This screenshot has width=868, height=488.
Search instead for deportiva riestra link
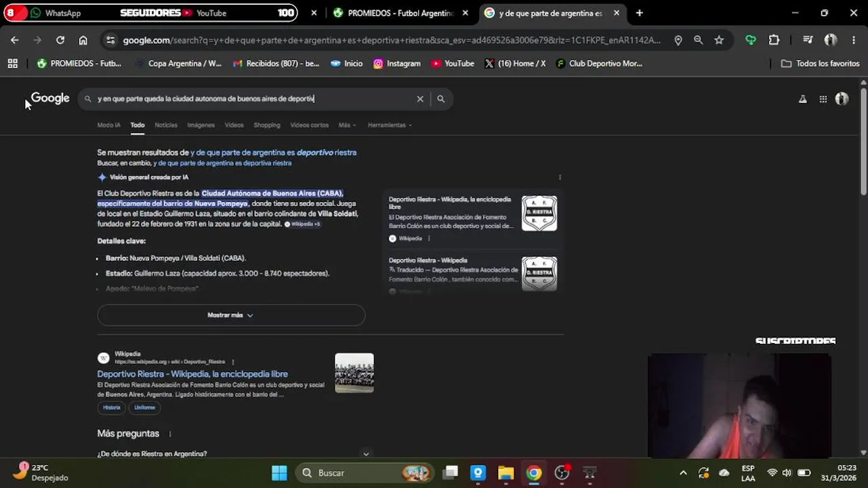(222, 163)
